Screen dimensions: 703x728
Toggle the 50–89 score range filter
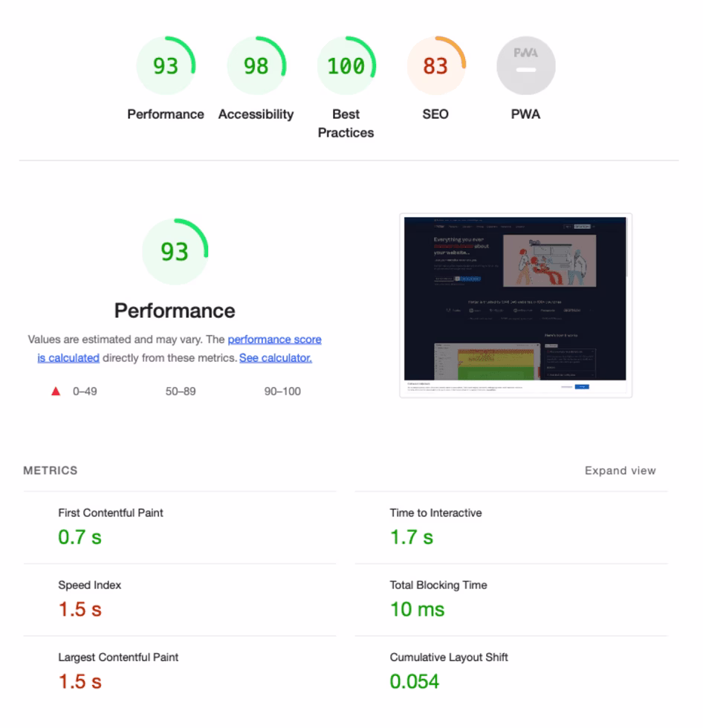pos(181,391)
